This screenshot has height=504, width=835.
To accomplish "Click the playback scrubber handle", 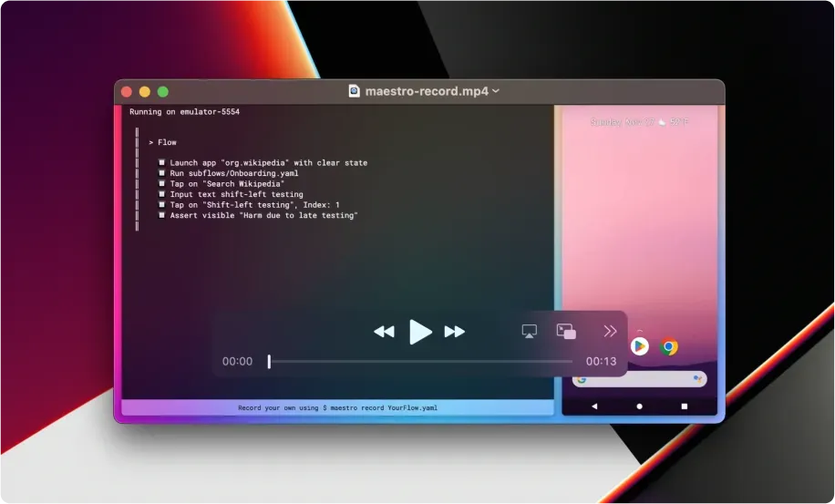I will (x=269, y=362).
